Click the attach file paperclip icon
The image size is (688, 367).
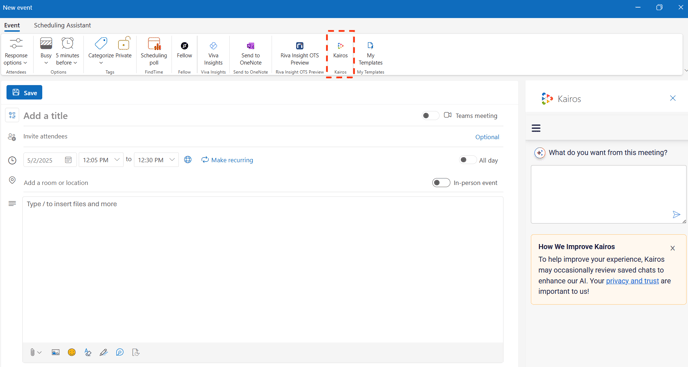click(32, 352)
